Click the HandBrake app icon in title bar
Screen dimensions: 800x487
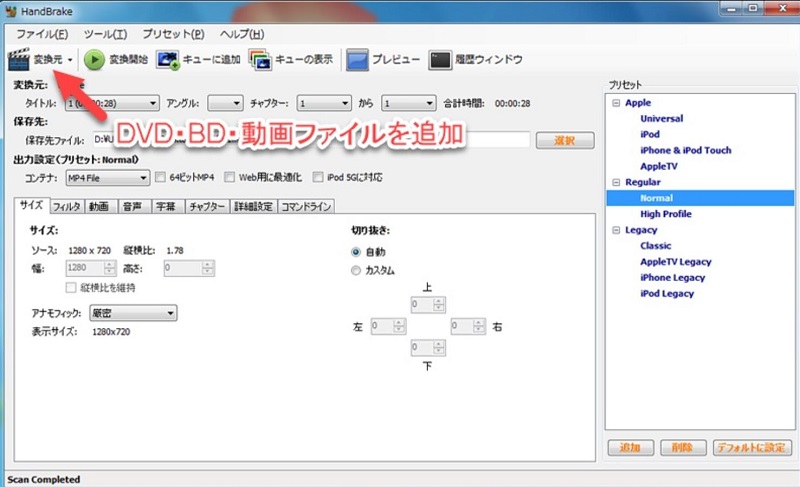pyautogui.click(x=10, y=11)
